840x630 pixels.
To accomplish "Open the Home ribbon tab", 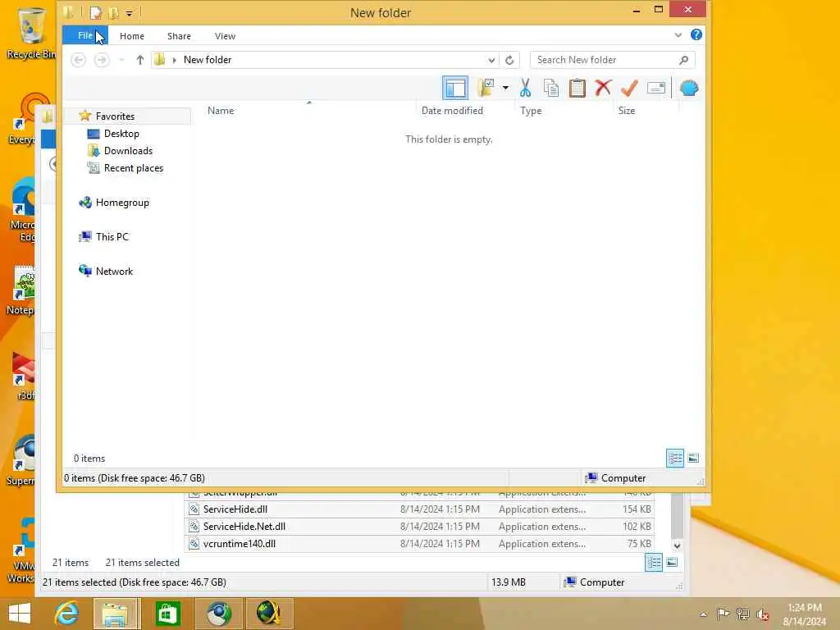I will click(x=132, y=36).
